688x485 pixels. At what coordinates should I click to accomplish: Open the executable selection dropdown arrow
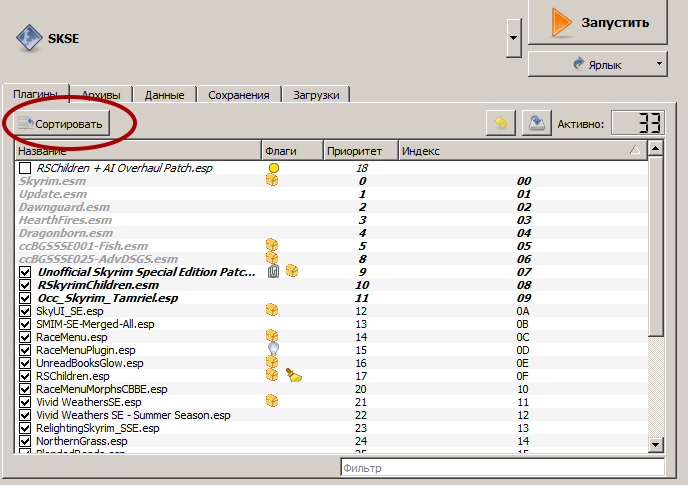513,38
